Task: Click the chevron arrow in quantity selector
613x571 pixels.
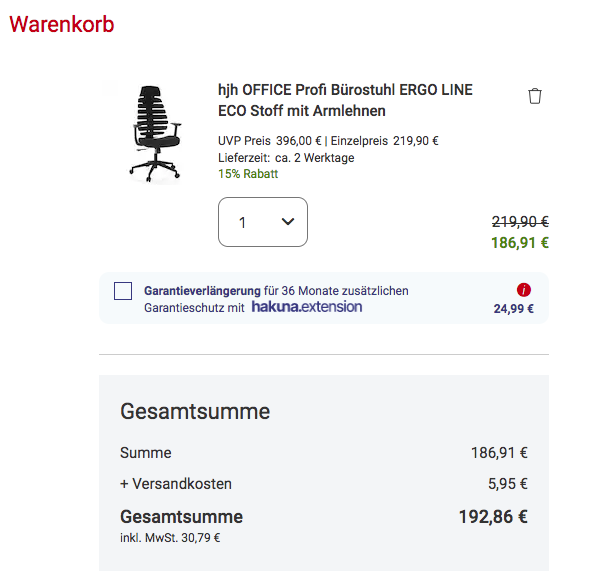Action: tap(288, 222)
